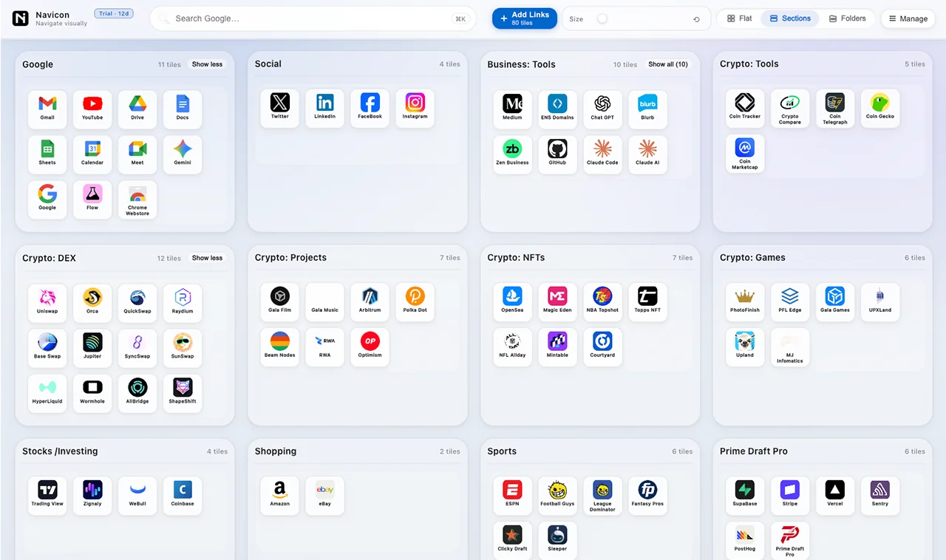Image resolution: width=946 pixels, height=560 pixels.
Task: Open the Zen Business tile
Action: (x=512, y=155)
